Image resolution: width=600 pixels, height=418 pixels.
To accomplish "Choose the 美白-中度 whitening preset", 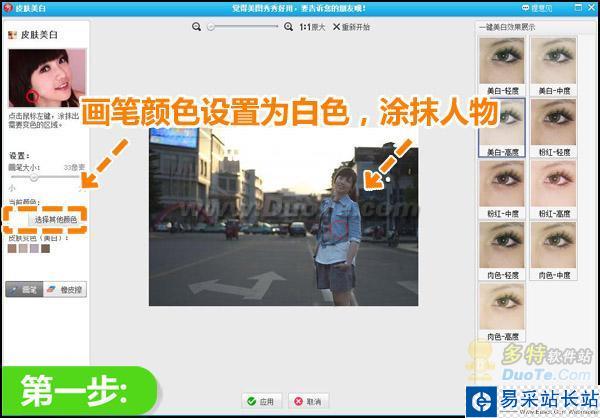I will (553, 66).
